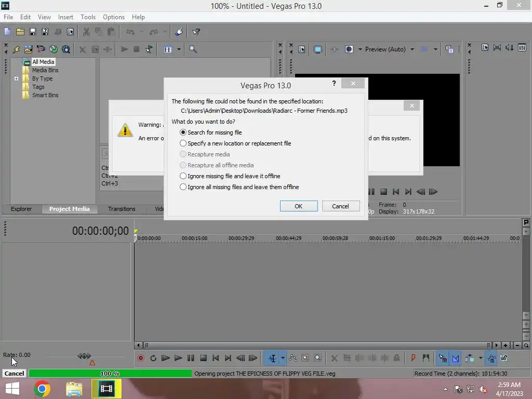Toggle Automatic Crossfades in the timeline toolbar

455,358
